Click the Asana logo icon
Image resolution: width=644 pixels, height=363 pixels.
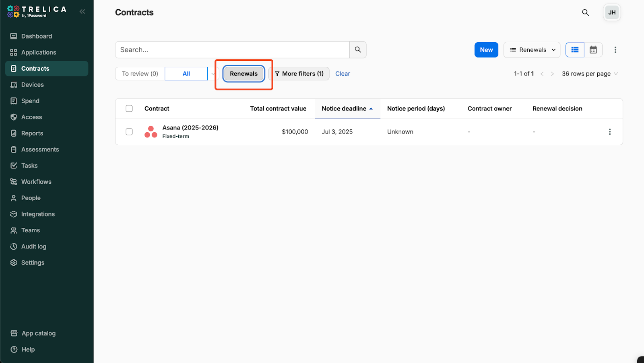[151, 132]
